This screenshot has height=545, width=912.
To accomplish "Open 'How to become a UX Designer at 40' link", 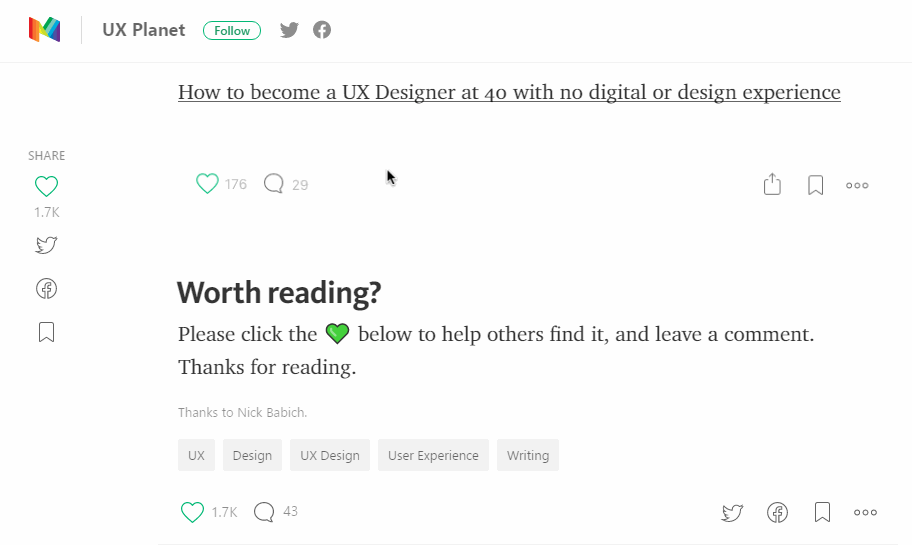I will 509,92.
